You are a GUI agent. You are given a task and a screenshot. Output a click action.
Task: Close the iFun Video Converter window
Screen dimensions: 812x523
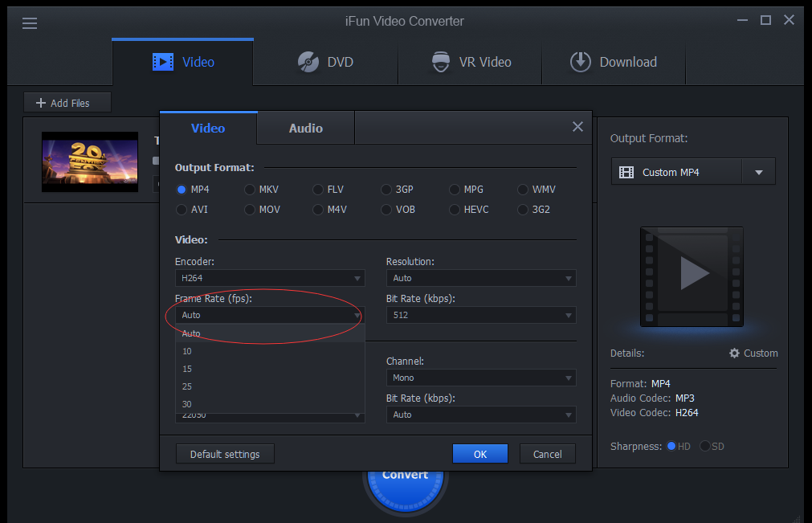click(789, 20)
